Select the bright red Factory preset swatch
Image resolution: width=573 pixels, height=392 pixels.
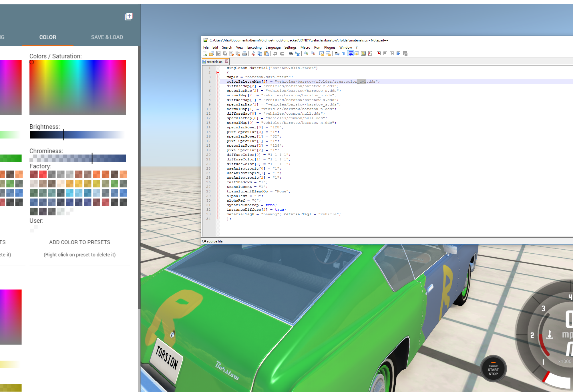point(43,174)
